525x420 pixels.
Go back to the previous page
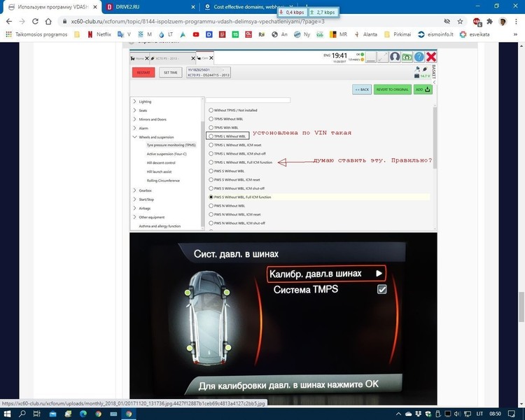tap(9, 22)
